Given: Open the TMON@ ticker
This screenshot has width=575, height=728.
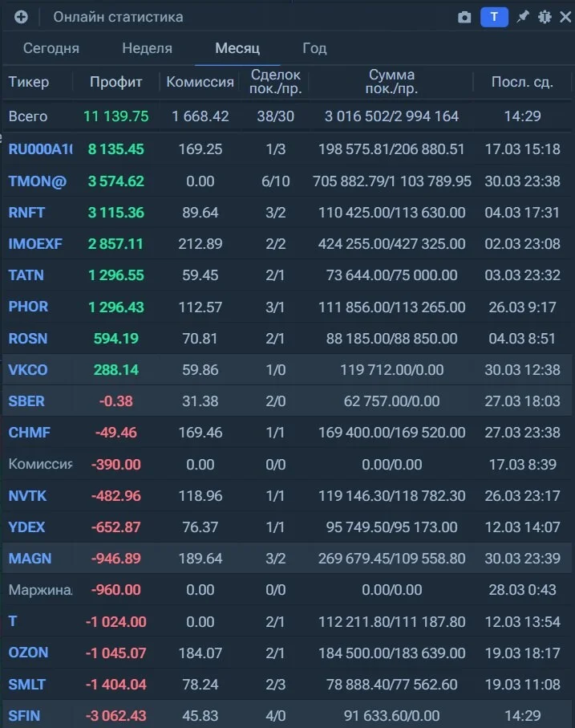Looking at the screenshot, I should (x=38, y=181).
